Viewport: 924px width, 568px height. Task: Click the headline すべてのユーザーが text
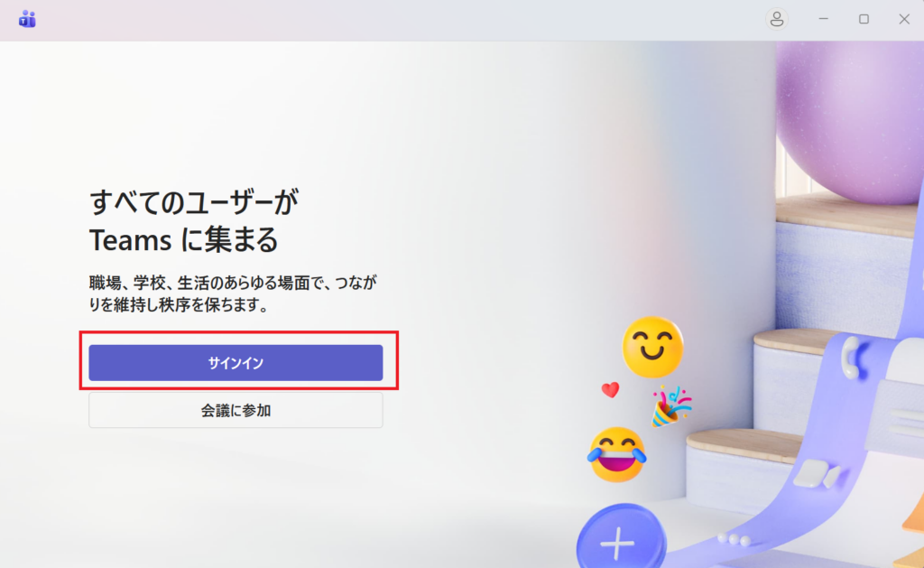[194, 201]
